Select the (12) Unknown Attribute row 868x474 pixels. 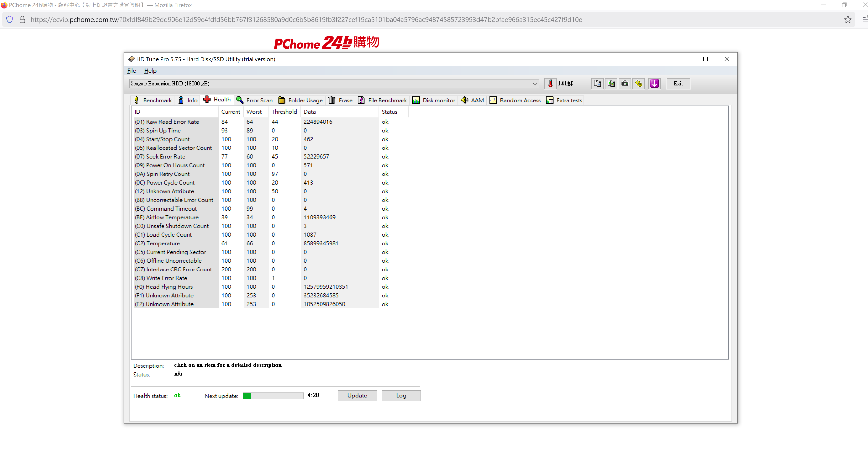pos(271,191)
